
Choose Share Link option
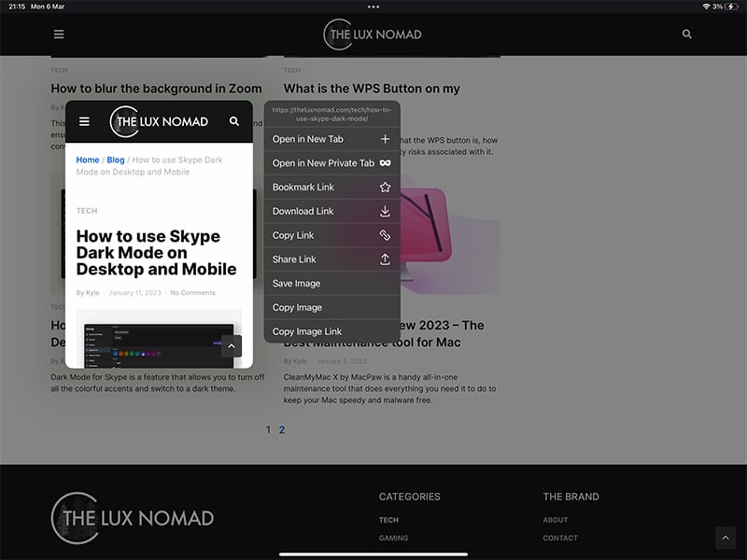click(x=332, y=259)
